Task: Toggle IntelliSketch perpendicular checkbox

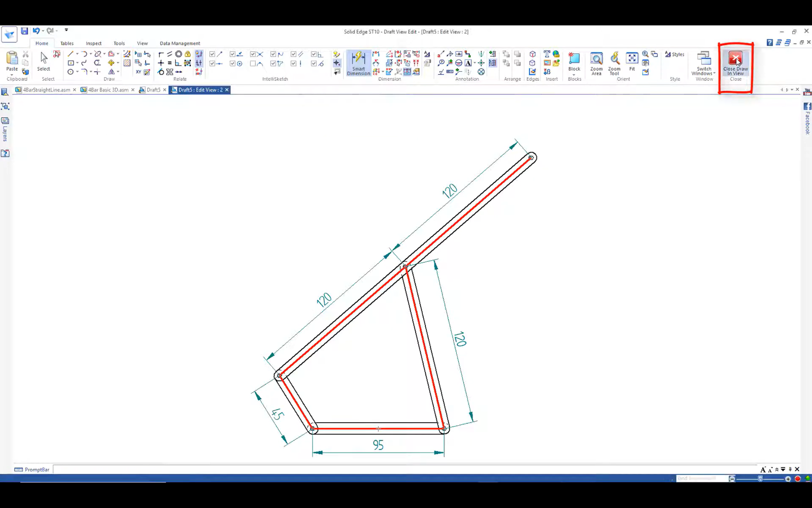Action: 313,54
